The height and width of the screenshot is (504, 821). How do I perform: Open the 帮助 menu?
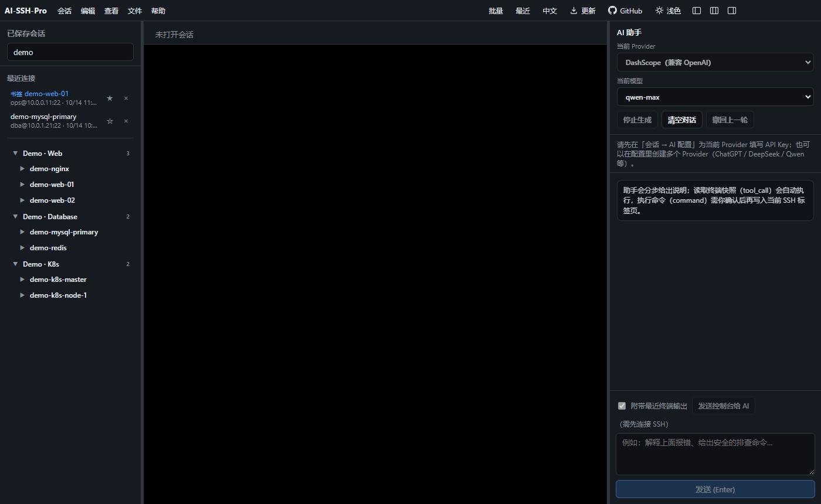coord(158,11)
